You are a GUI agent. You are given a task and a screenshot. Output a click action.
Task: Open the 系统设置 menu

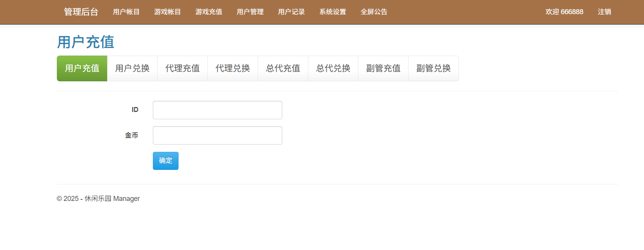[x=333, y=12]
